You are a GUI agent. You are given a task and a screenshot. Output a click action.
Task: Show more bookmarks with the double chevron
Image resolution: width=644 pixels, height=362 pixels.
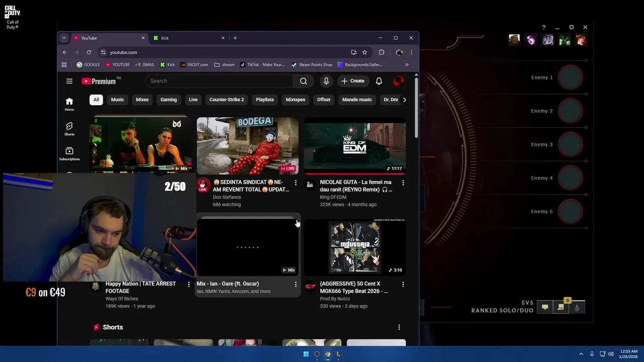click(407, 64)
